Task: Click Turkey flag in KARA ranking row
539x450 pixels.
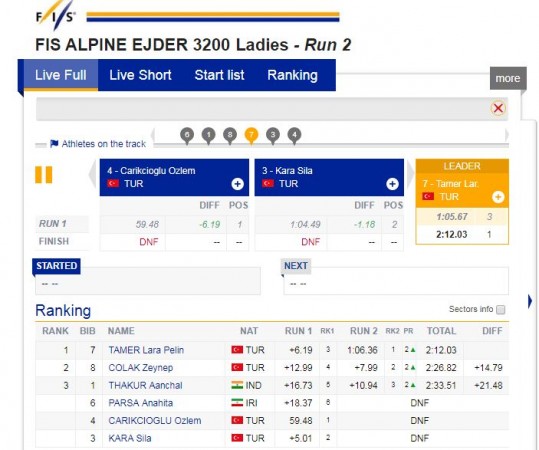Action: [x=237, y=438]
